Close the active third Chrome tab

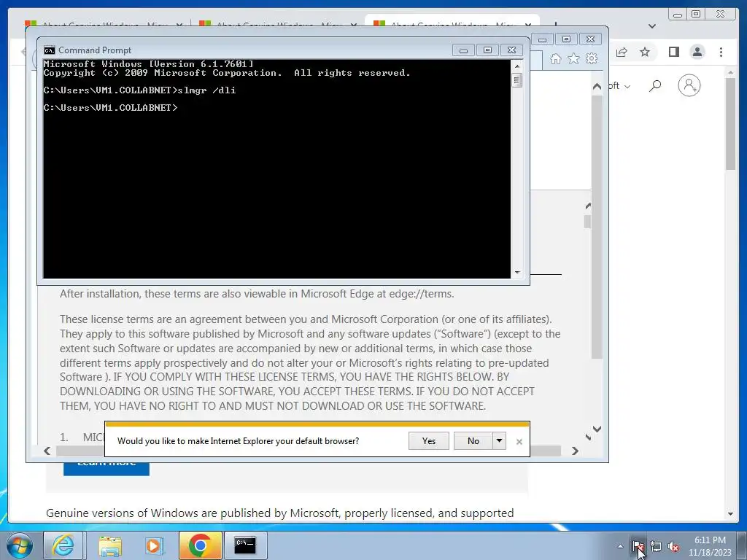coord(528,25)
